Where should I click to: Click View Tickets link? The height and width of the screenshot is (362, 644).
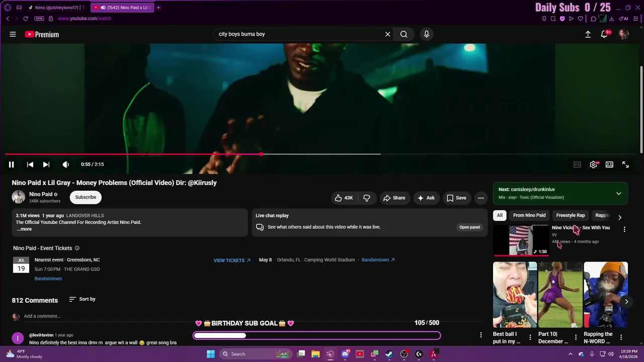[232, 260]
